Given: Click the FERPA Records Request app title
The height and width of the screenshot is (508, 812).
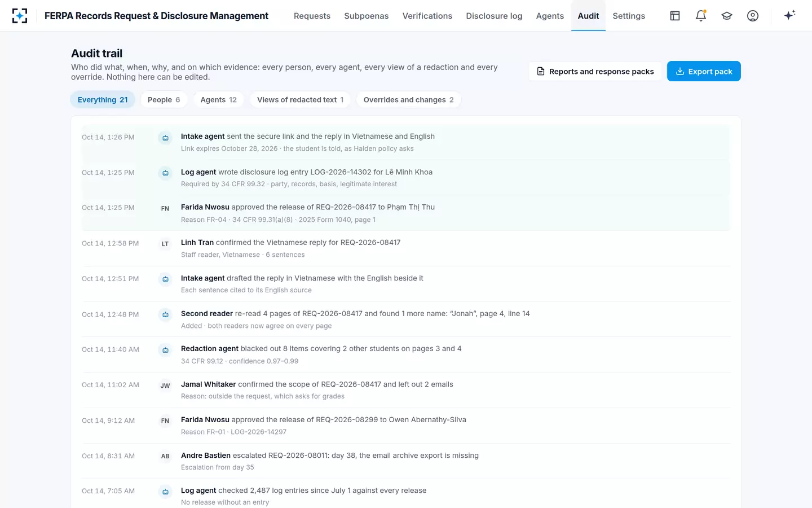Looking at the screenshot, I should pos(156,16).
